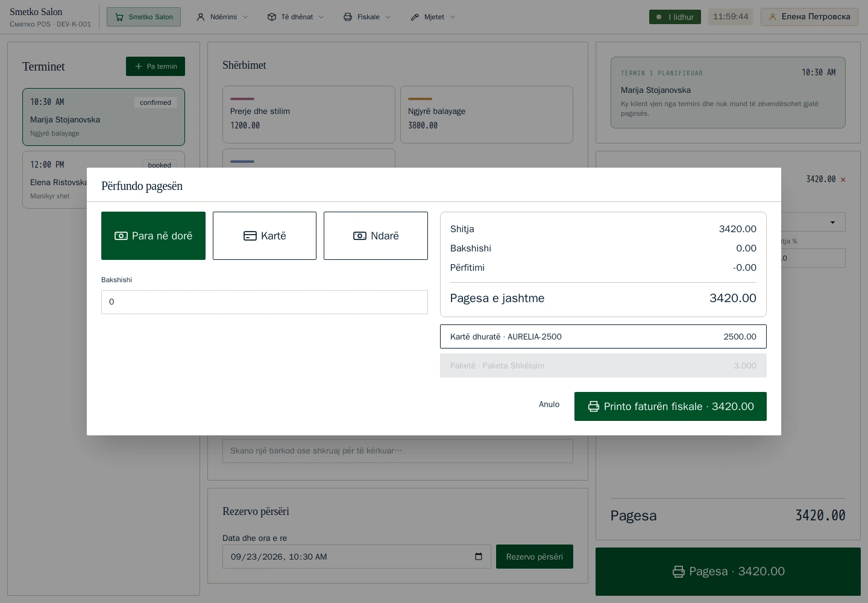Expand the Të dhënat dropdown chevron
Image resolution: width=868 pixels, height=603 pixels.
click(x=321, y=17)
